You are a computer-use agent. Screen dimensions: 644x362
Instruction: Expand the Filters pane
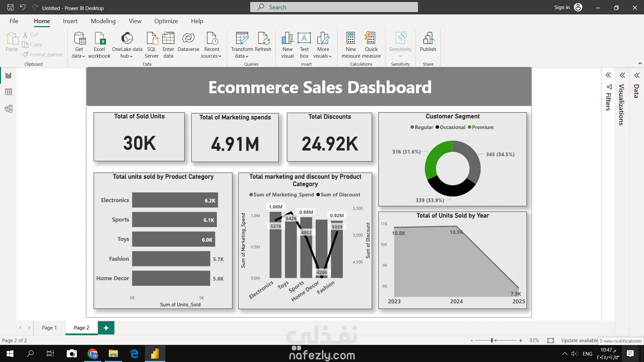click(608, 75)
